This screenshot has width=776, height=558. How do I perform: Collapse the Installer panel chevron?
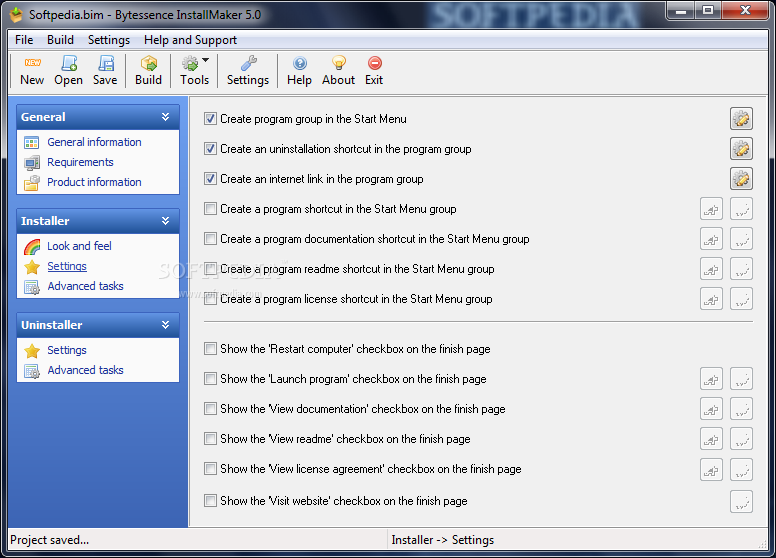point(165,221)
